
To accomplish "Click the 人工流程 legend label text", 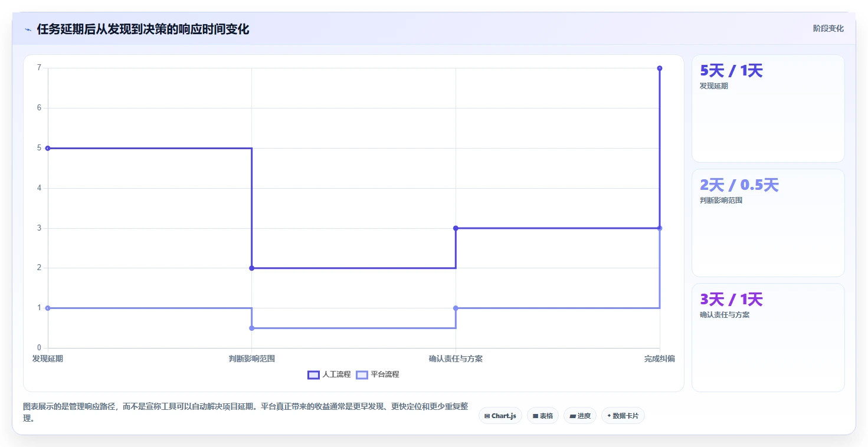I will tap(336, 374).
